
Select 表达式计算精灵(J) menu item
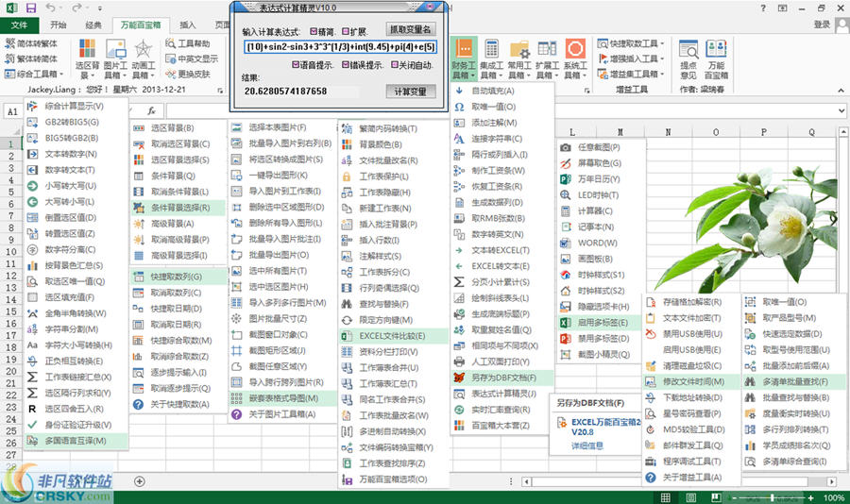pos(501,394)
